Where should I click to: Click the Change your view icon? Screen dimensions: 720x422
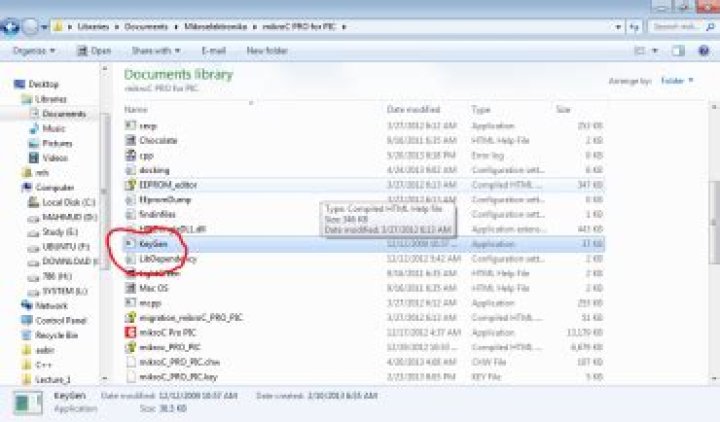tap(640, 51)
